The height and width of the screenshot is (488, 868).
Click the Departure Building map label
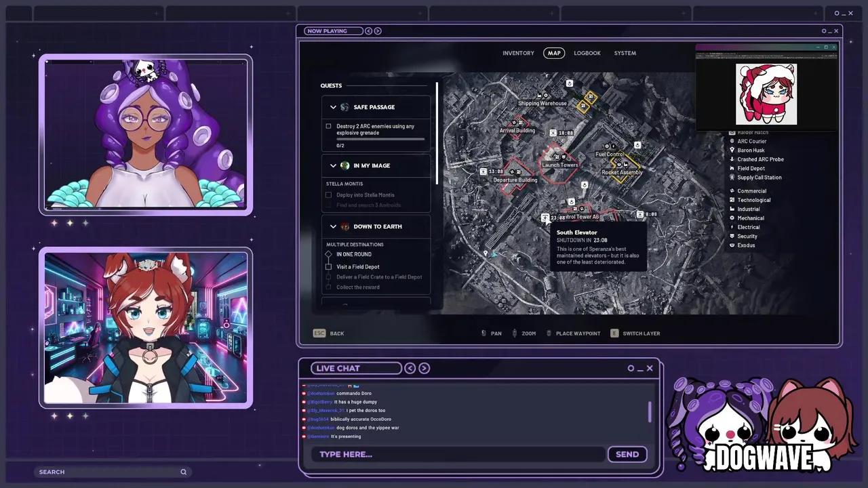click(515, 180)
